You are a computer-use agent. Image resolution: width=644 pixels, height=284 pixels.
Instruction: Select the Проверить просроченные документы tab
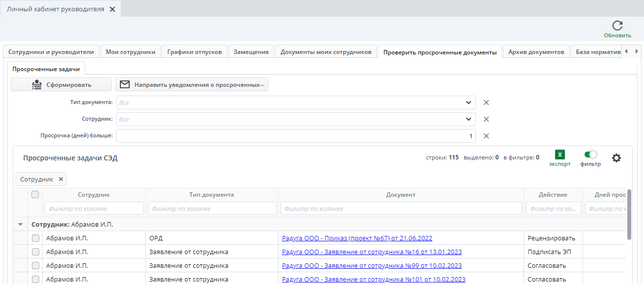pyautogui.click(x=440, y=52)
